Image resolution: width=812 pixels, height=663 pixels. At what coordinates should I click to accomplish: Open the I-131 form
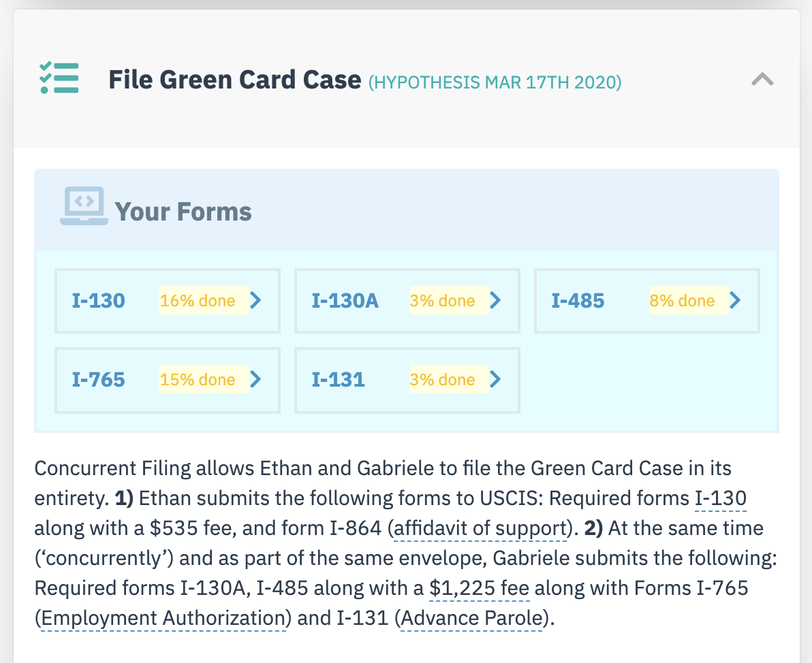coord(407,381)
